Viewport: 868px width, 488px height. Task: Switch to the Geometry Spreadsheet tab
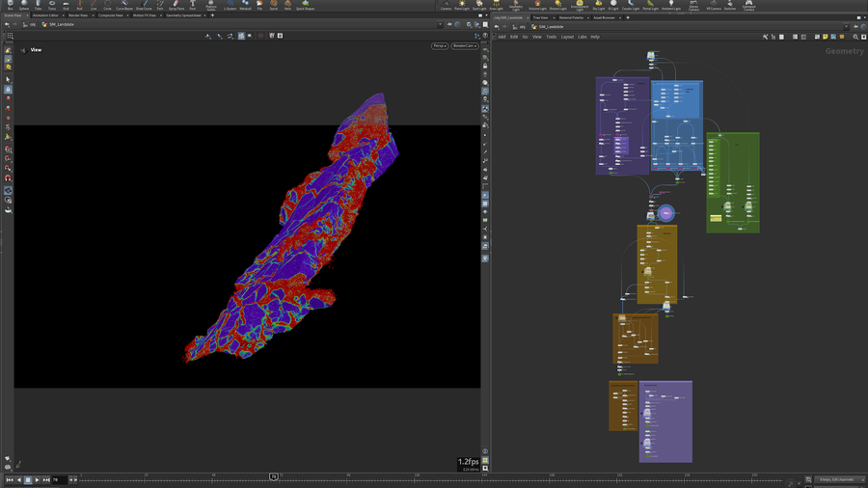183,15
